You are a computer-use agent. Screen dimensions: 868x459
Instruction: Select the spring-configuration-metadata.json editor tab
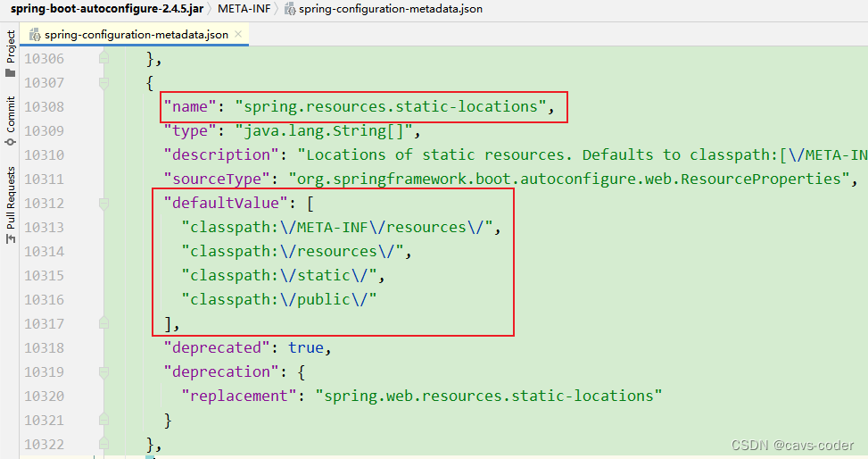136,34
